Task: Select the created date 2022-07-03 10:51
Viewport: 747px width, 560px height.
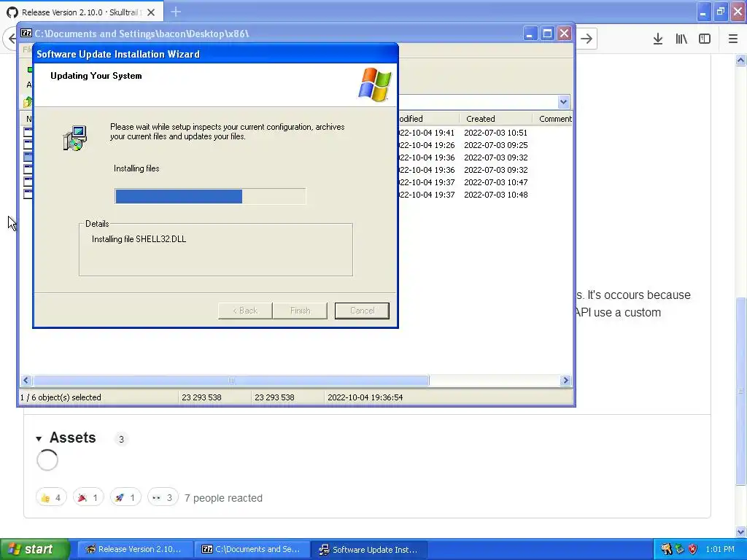Action: coord(495,133)
